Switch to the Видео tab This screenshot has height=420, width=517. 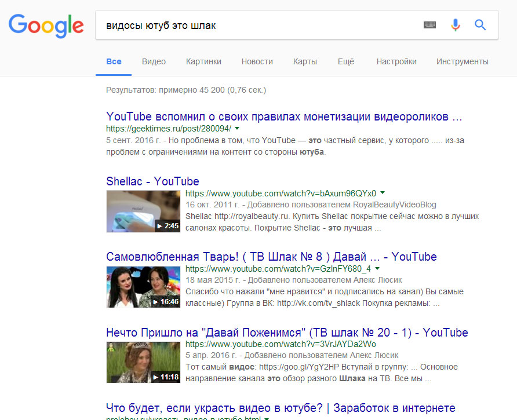154,61
